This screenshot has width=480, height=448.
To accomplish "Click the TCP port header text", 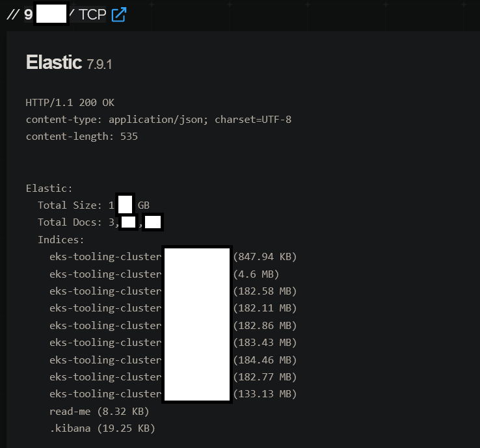I will (x=92, y=14).
